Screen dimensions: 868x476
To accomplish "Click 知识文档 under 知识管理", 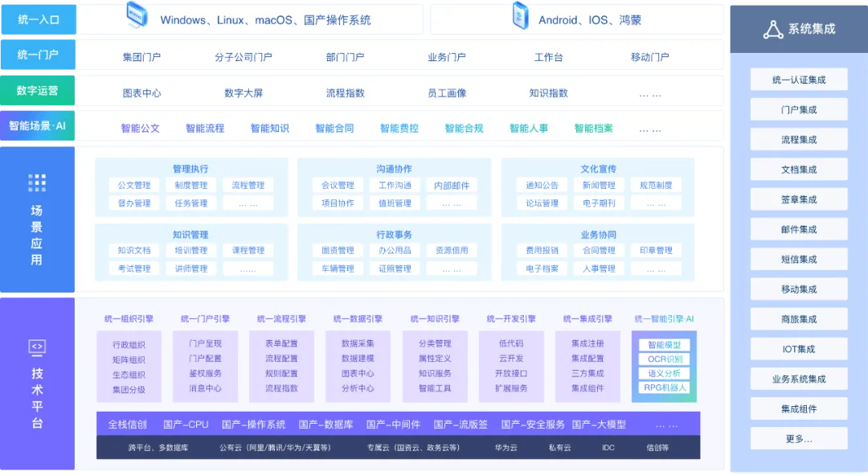I will (134, 250).
